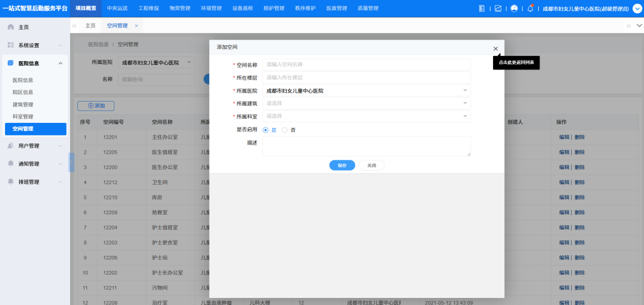This screenshot has height=305, width=644.
Task: Expand 系统设置 sidebar chevron
Action: point(60,46)
